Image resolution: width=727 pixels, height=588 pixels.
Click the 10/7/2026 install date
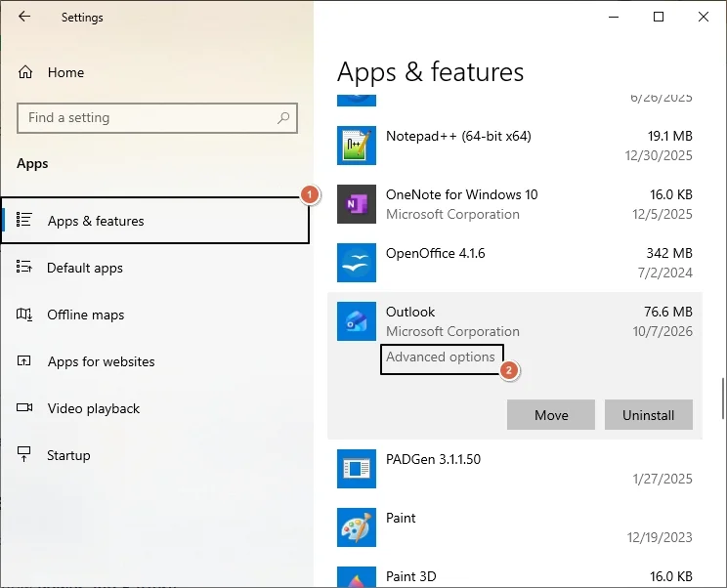[663, 331]
